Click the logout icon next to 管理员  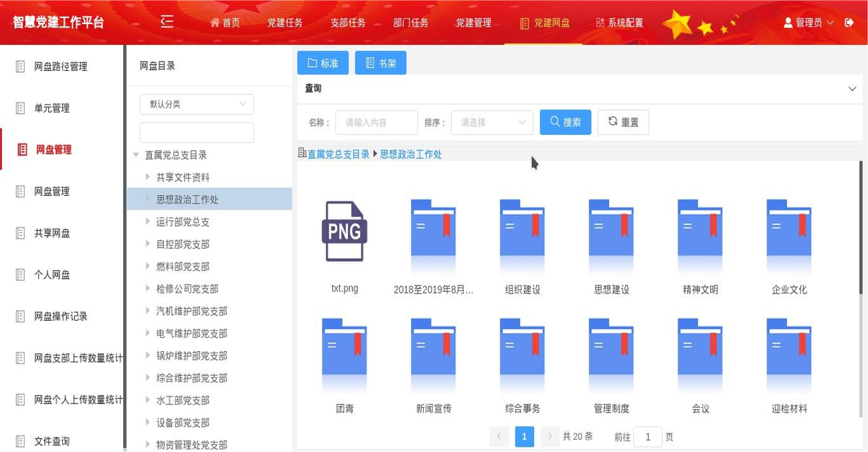(849, 23)
